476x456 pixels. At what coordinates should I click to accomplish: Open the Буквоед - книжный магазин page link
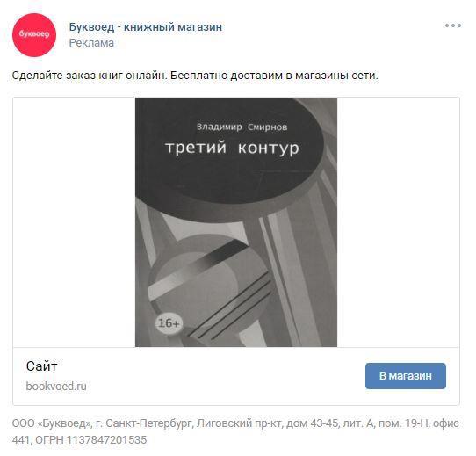[146, 27]
